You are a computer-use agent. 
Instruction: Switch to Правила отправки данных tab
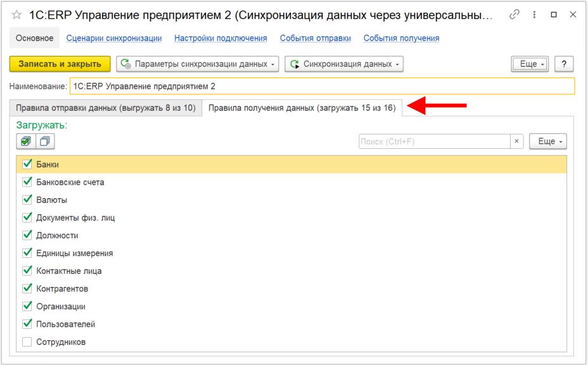pyautogui.click(x=105, y=108)
